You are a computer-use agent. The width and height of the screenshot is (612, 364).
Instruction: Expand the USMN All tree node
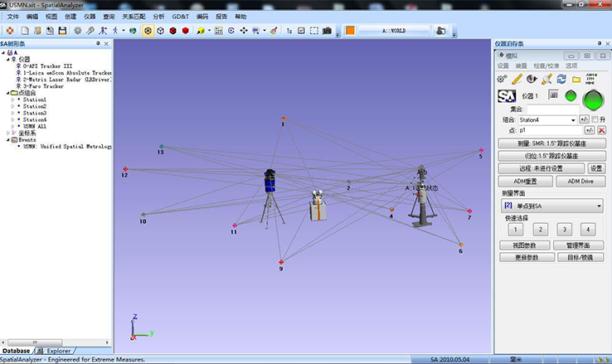[x=12, y=126]
